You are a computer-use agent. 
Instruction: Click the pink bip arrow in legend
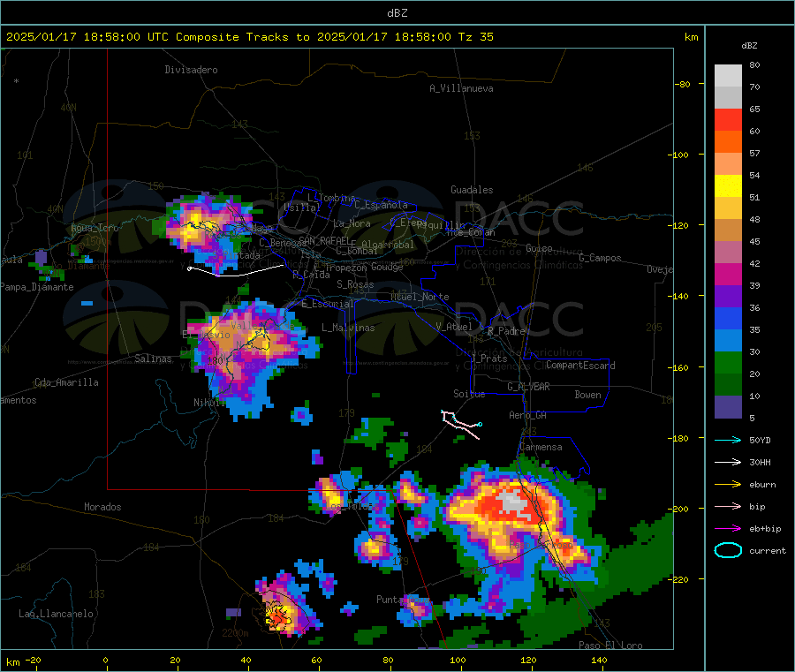point(728,506)
